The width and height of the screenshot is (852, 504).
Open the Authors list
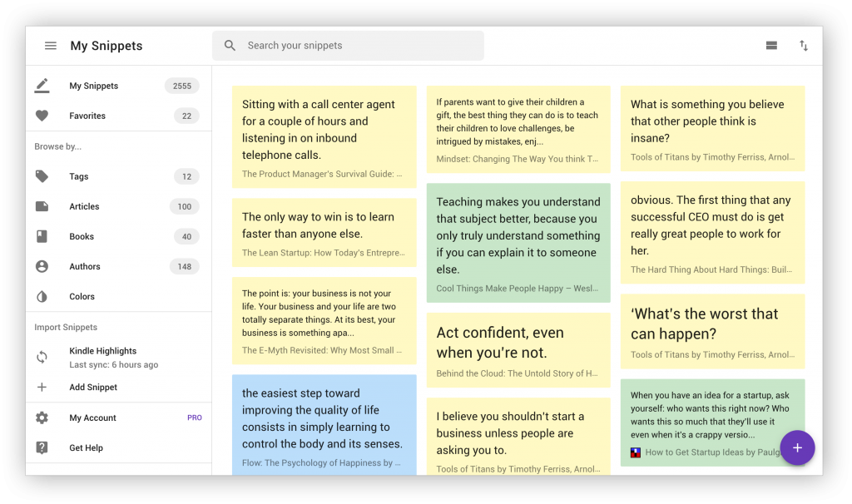84,266
